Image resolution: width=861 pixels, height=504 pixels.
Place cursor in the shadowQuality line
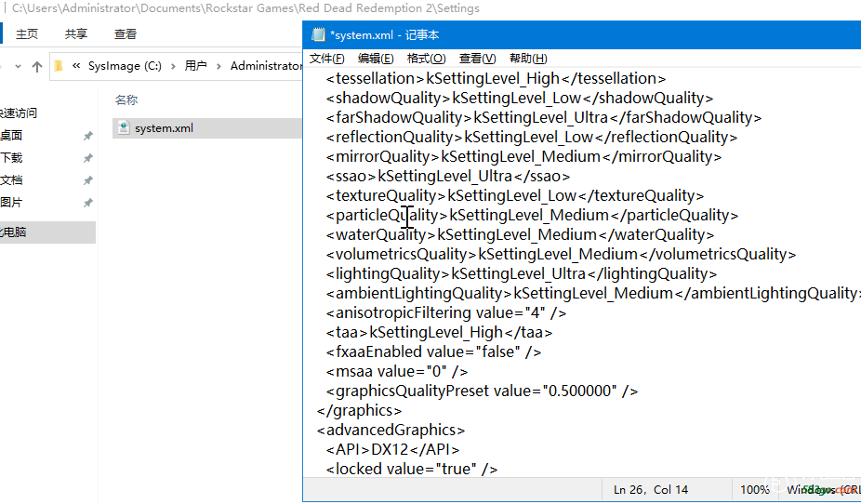tap(520, 99)
